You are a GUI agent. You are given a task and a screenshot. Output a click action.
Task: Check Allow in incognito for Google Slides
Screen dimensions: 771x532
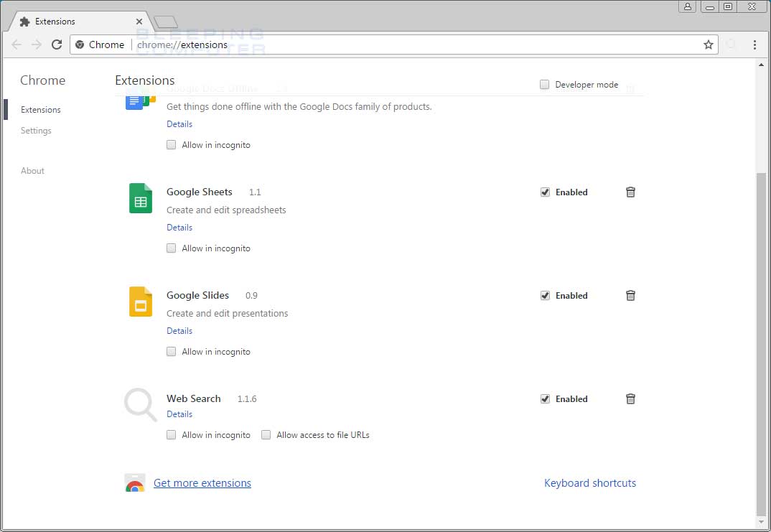[x=171, y=351]
